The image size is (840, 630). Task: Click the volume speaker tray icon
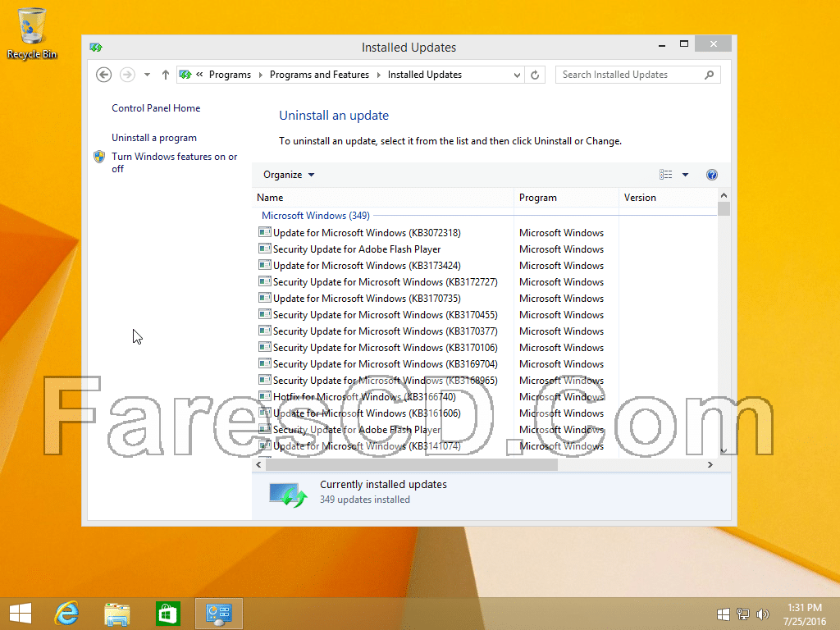click(762, 614)
